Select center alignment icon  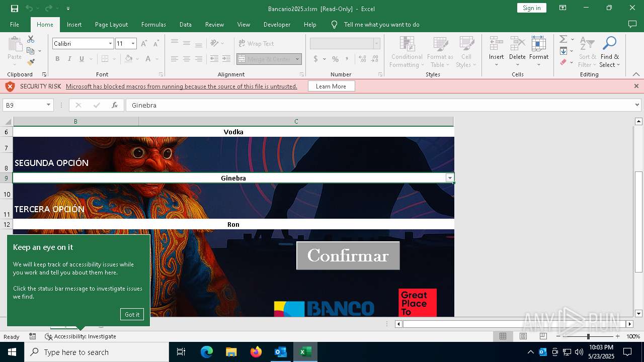[187, 59]
